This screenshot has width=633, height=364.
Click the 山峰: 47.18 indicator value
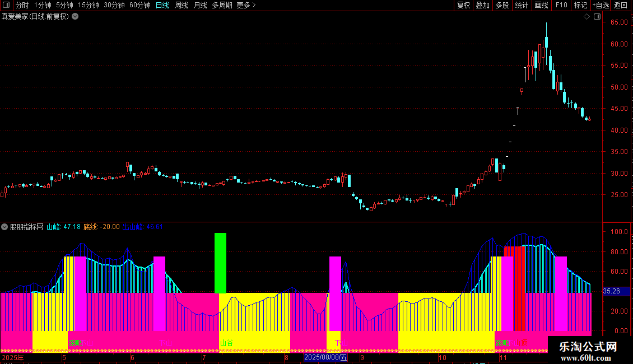point(63,227)
